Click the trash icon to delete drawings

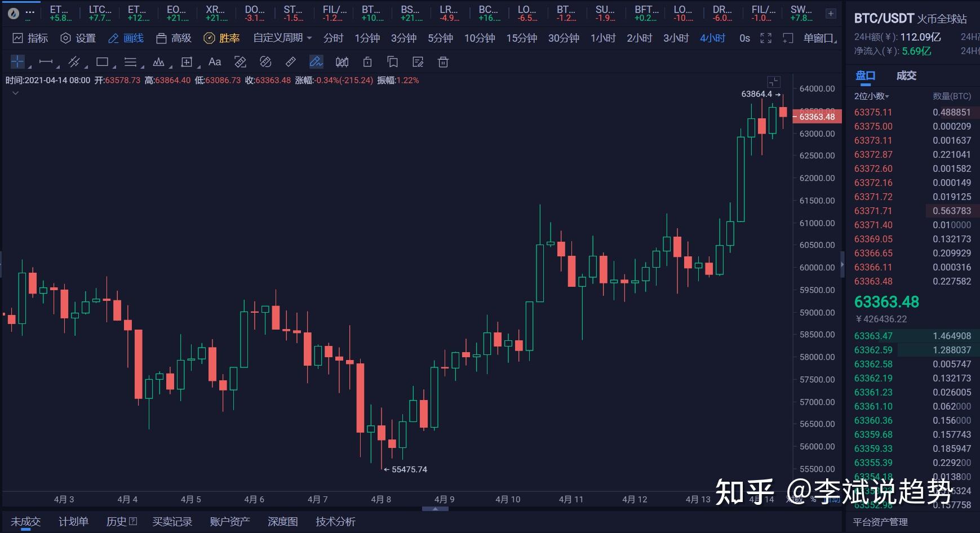click(x=444, y=61)
